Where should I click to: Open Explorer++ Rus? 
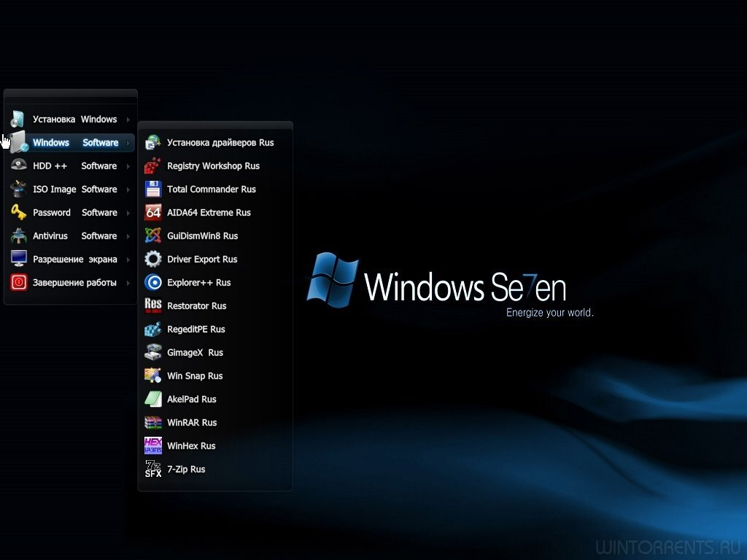click(x=215, y=282)
